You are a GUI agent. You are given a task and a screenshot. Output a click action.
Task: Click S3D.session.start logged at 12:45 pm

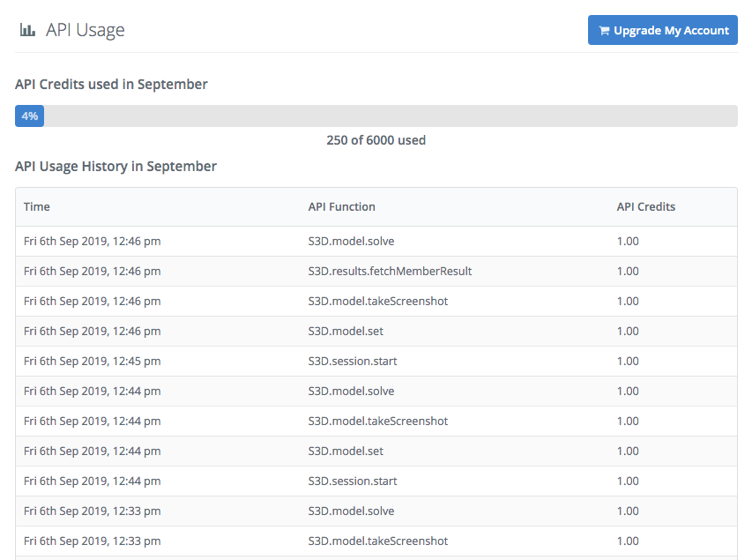click(353, 361)
